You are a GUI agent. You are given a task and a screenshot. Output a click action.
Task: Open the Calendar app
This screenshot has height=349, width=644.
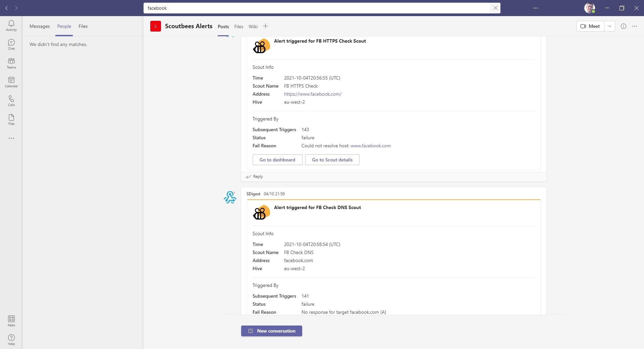(x=11, y=82)
